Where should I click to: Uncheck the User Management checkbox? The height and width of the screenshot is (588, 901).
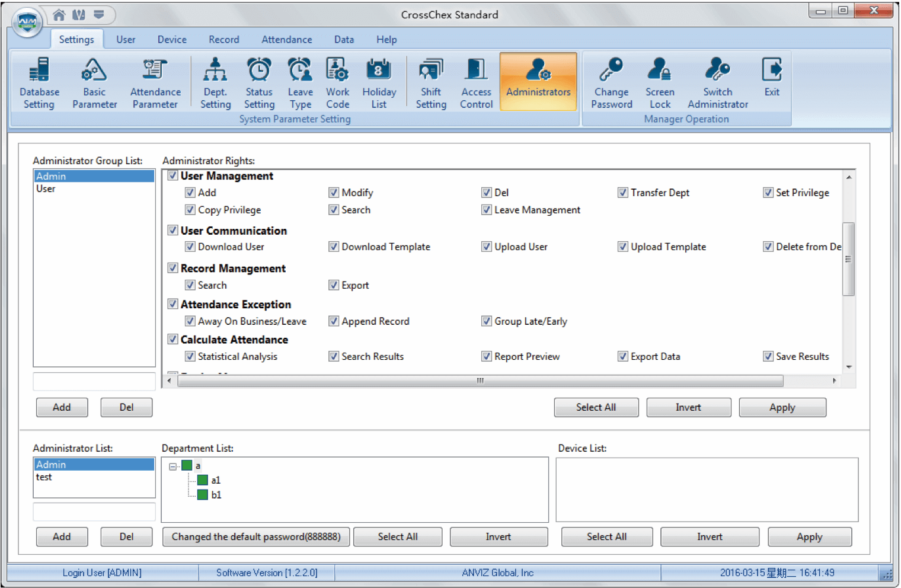click(173, 175)
